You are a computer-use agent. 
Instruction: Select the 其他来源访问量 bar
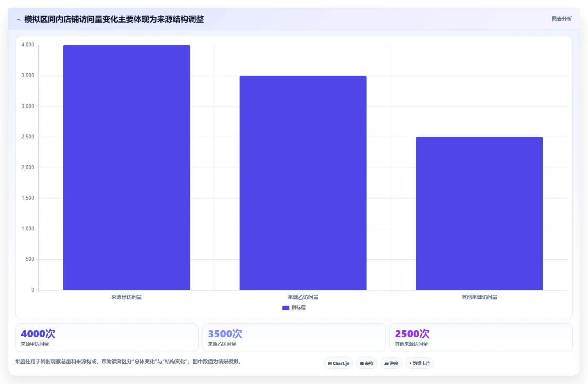(479, 214)
